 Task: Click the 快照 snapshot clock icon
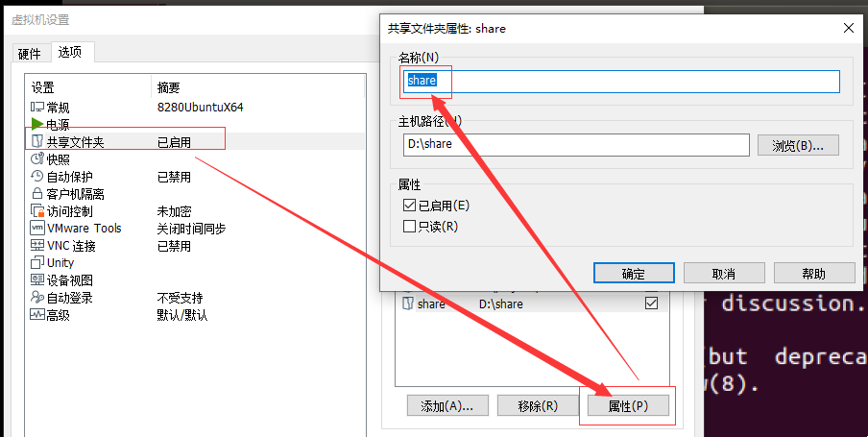37,159
